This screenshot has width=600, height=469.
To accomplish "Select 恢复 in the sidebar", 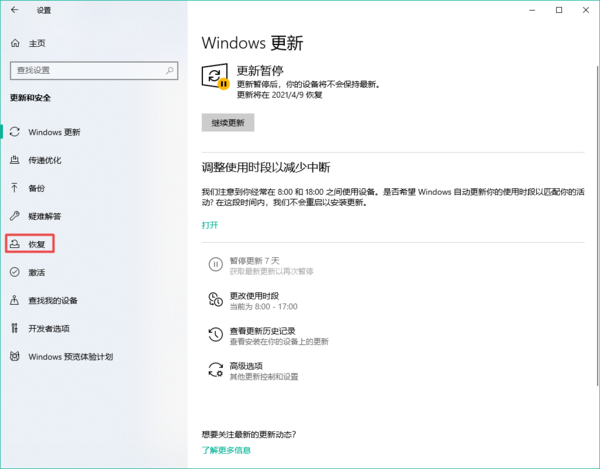I will pyautogui.click(x=37, y=244).
